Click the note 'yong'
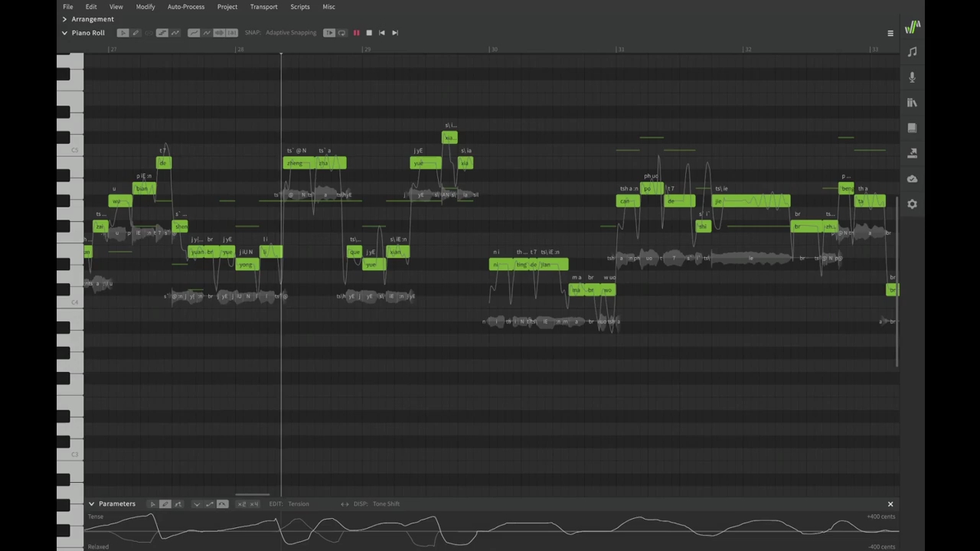Screen dimensions: 980x551 click(x=246, y=265)
